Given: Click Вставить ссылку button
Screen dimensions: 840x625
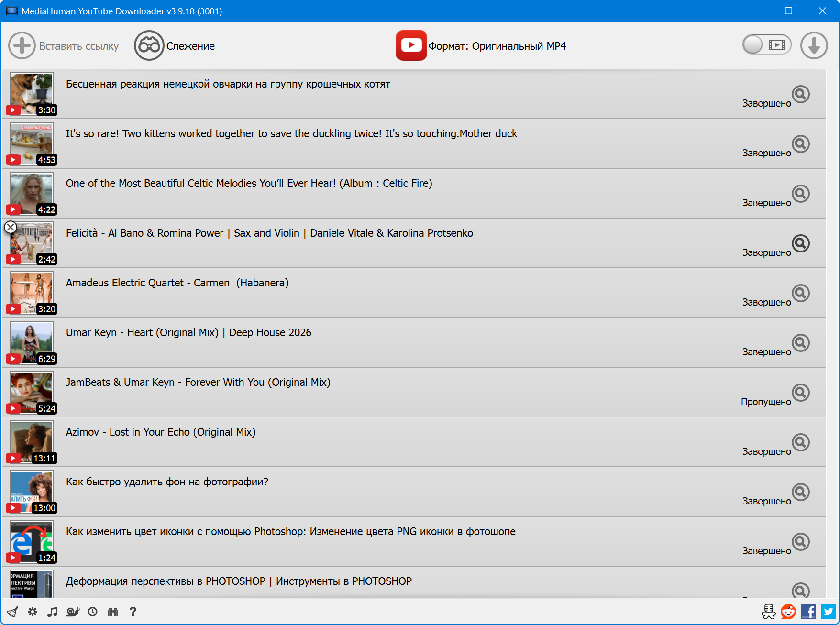Looking at the screenshot, I should pyautogui.click(x=64, y=46).
